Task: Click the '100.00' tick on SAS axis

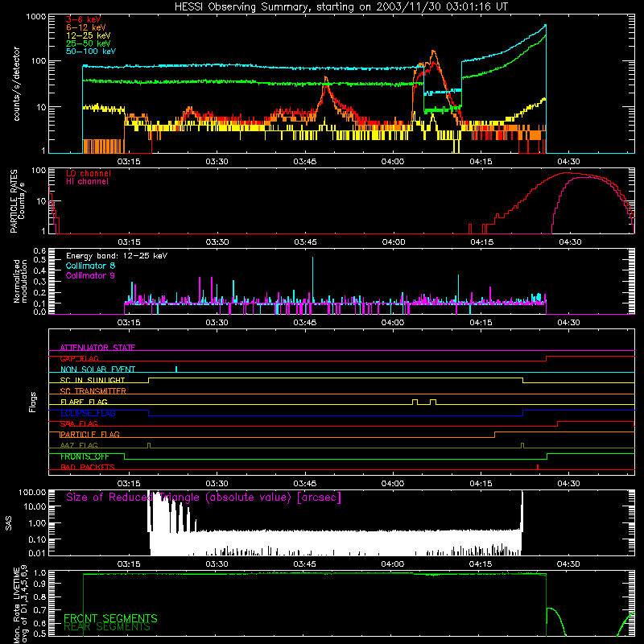Action: [32, 492]
